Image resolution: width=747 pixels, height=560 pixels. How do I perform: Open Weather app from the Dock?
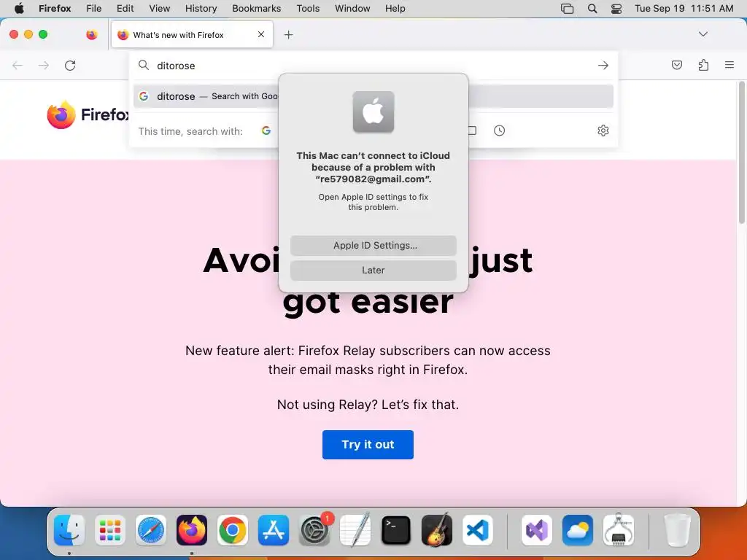pos(578,530)
